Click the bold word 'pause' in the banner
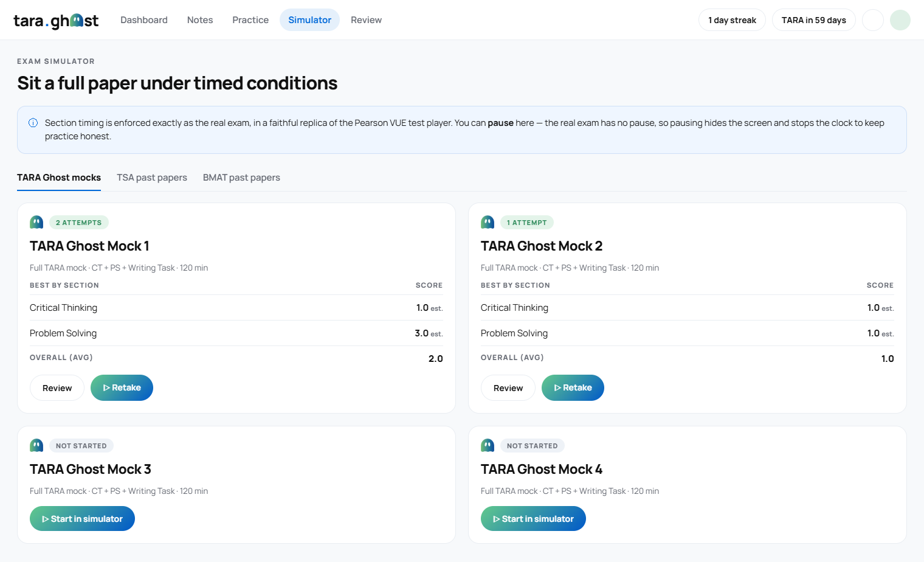The width and height of the screenshot is (924, 562). tap(500, 123)
